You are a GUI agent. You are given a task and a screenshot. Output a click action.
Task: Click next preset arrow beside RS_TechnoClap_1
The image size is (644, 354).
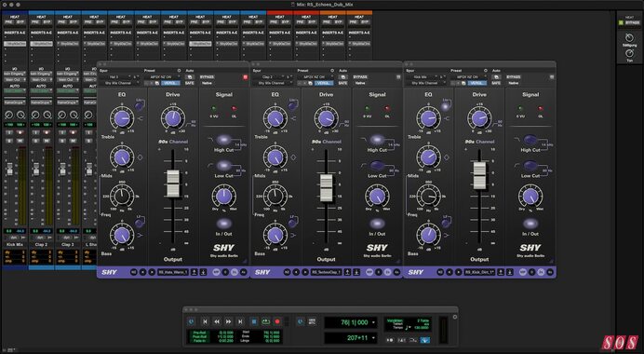click(x=304, y=272)
